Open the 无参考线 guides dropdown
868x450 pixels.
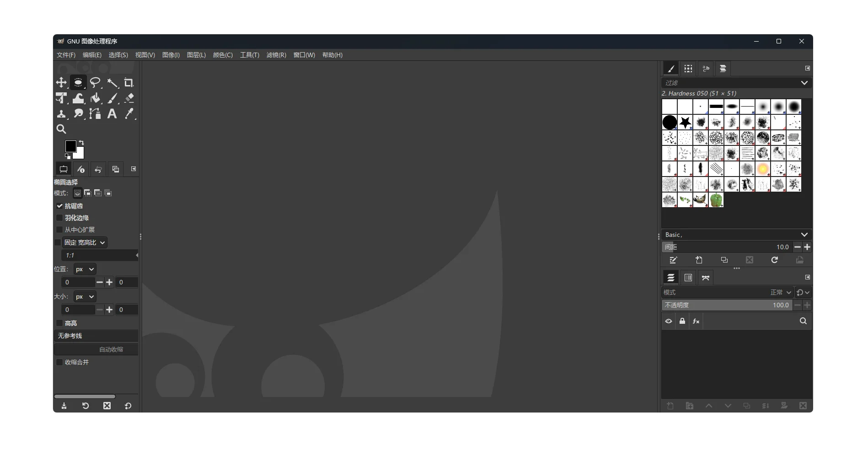click(x=96, y=336)
